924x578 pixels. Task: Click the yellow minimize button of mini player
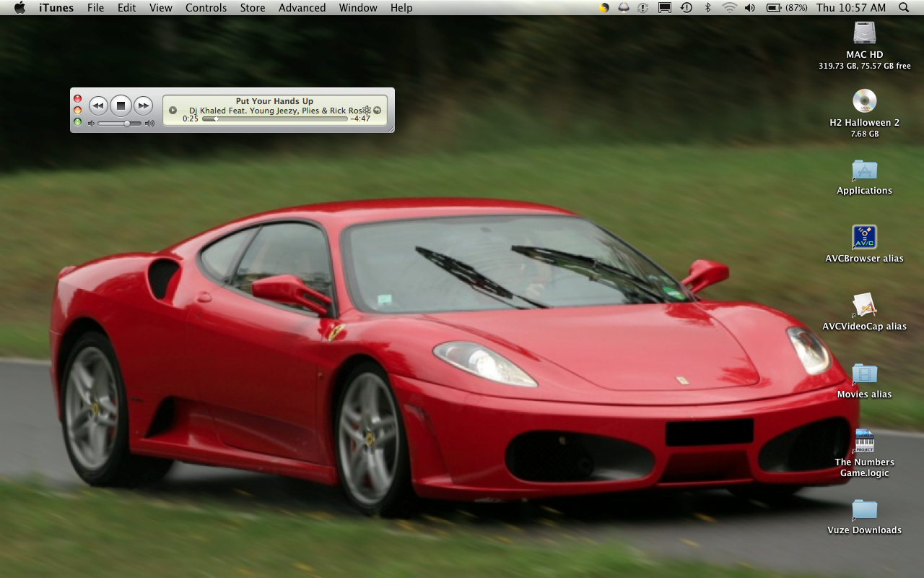(x=78, y=110)
